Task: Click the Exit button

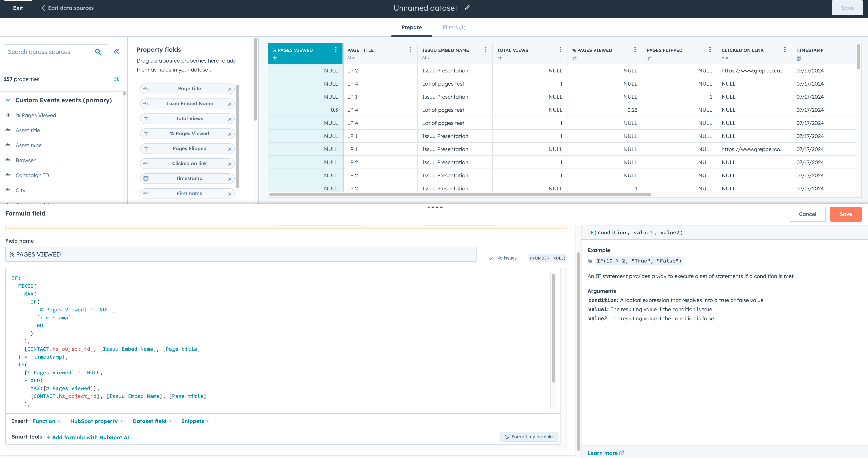Action: tap(18, 8)
